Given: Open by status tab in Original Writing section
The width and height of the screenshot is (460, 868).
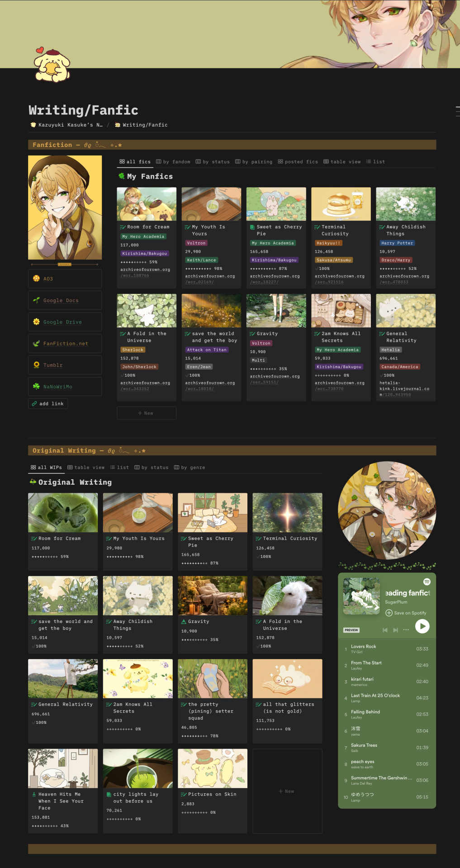Looking at the screenshot, I should (151, 467).
